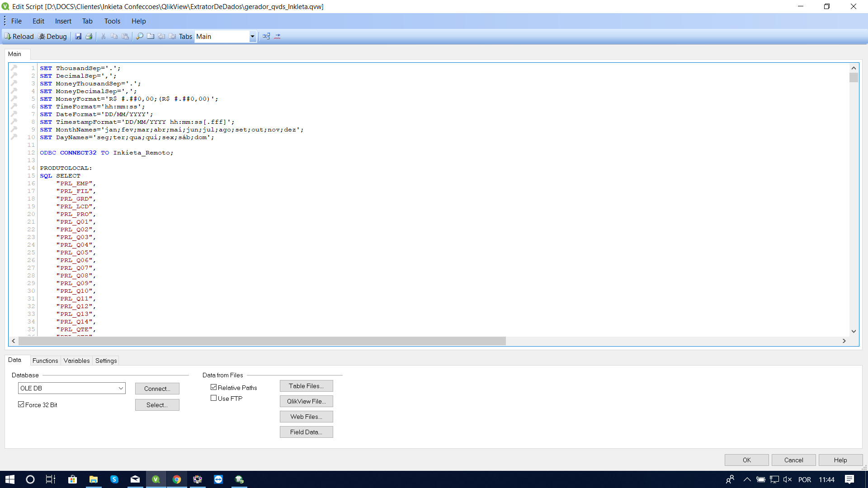Click the Add new tab icon
Viewport: 868px width, 488px height.
point(151,37)
